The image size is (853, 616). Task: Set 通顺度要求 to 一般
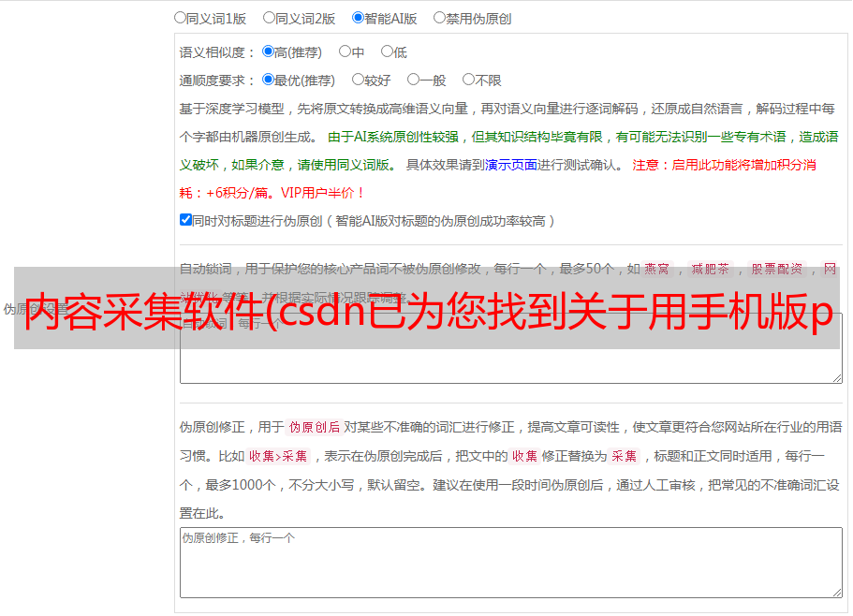click(x=414, y=80)
